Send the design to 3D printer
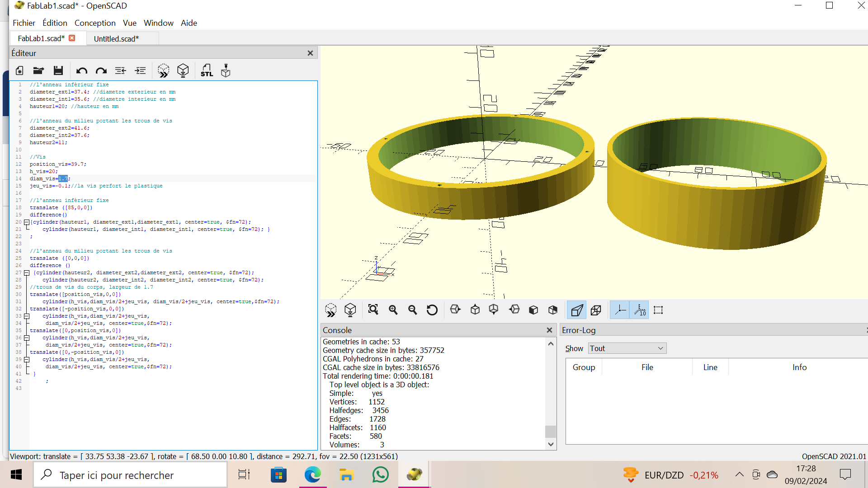Image resolution: width=868 pixels, height=488 pixels. coord(226,70)
